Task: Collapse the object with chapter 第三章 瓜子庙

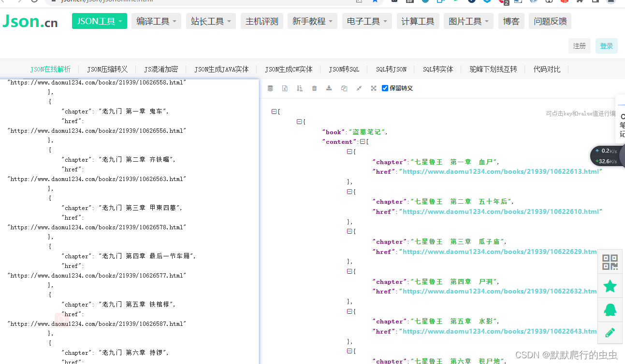Action: coord(349,231)
